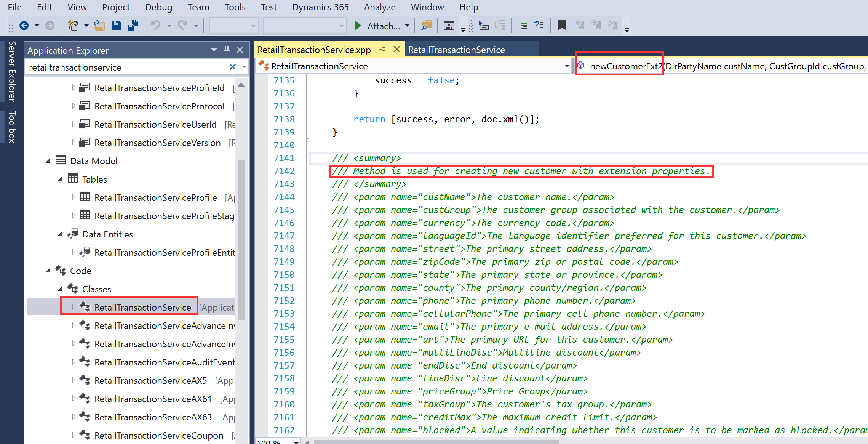Open the RetailTransactionService class navigation dropdown
Image resolution: width=868 pixels, height=444 pixels.
pos(567,66)
